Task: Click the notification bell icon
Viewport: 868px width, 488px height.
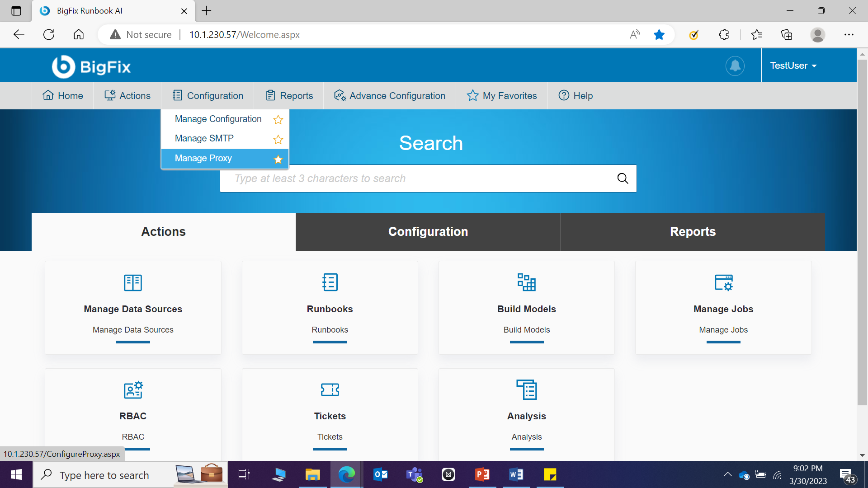Action: coord(735,66)
